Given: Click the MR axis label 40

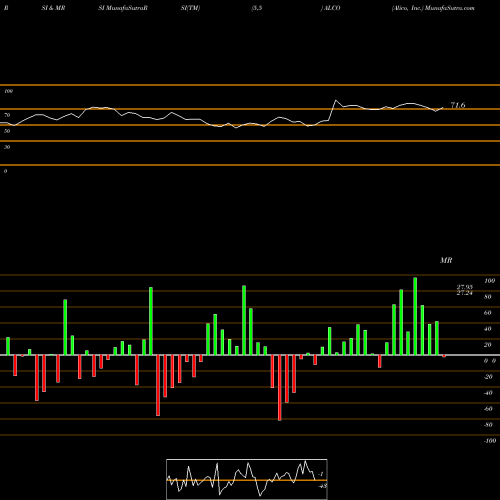Looking at the screenshot, I should (x=488, y=329).
